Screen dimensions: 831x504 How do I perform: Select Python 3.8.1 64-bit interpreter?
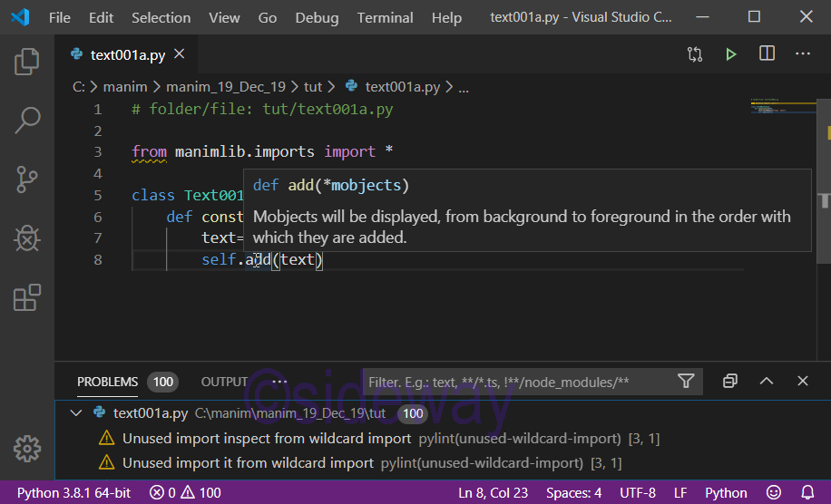click(x=73, y=493)
